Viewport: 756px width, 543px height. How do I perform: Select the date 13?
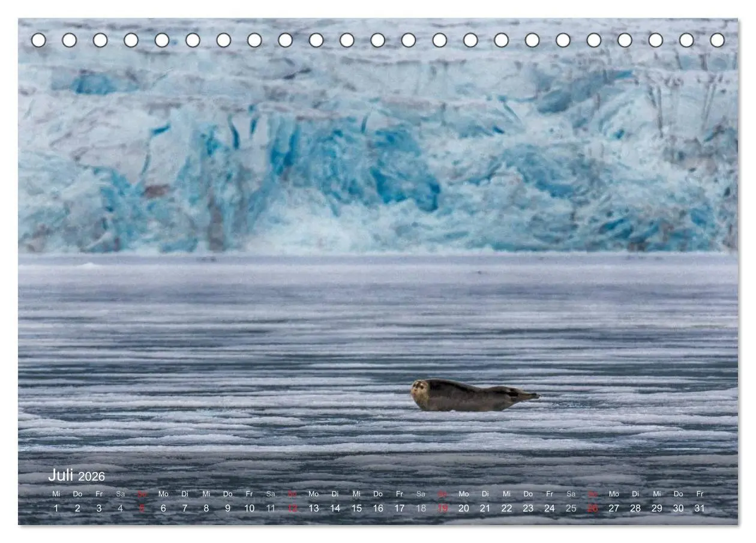(x=314, y=508)
